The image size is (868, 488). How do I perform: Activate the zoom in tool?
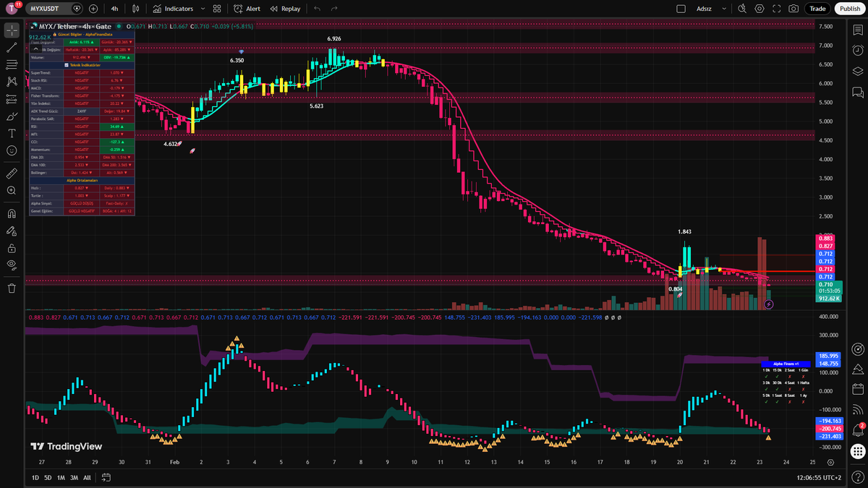tap(12, 191)
